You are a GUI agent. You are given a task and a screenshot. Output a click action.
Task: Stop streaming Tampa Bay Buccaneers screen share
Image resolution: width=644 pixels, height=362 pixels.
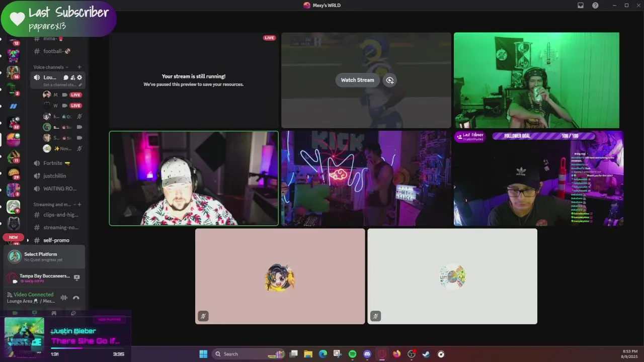tap(76, 277)
